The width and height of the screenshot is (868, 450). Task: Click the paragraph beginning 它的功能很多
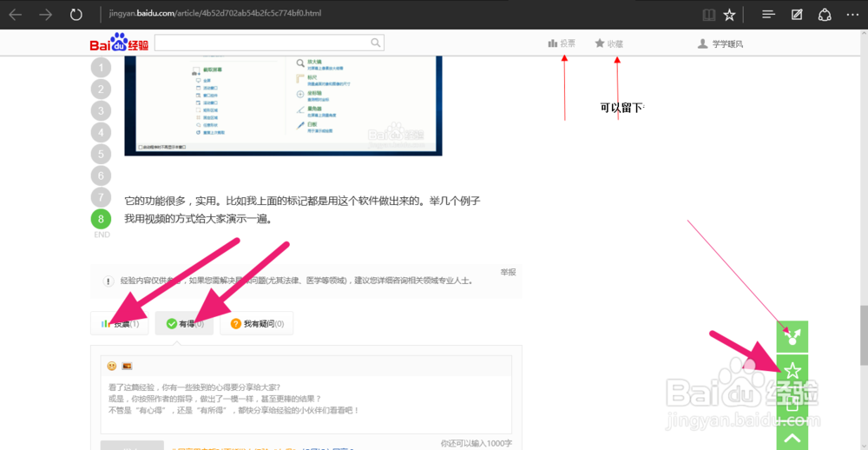(x=302, y=209)
